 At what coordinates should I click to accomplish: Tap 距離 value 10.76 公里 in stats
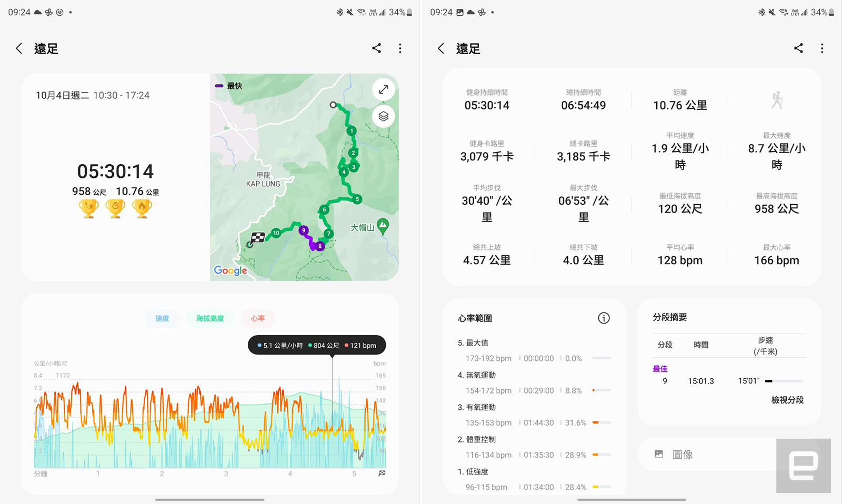680,105
